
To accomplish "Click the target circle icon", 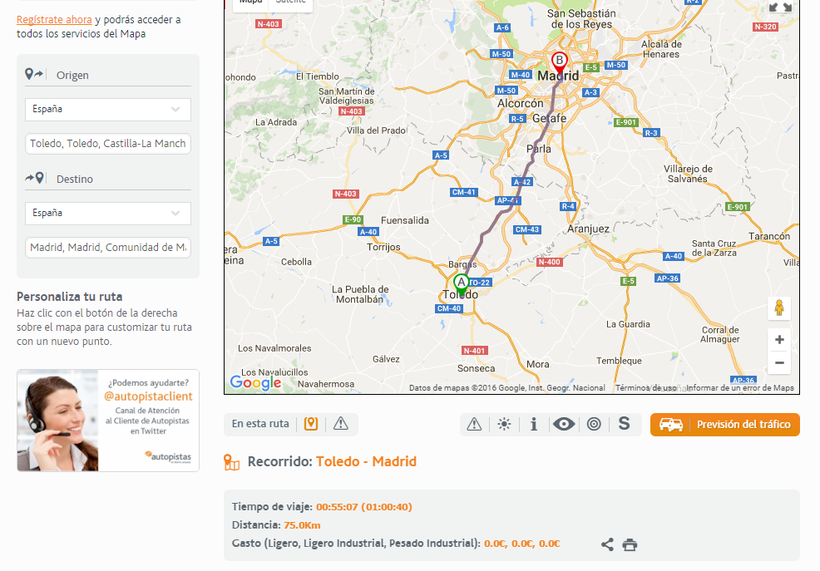I will pyautogui.click(x=594, y=424).
